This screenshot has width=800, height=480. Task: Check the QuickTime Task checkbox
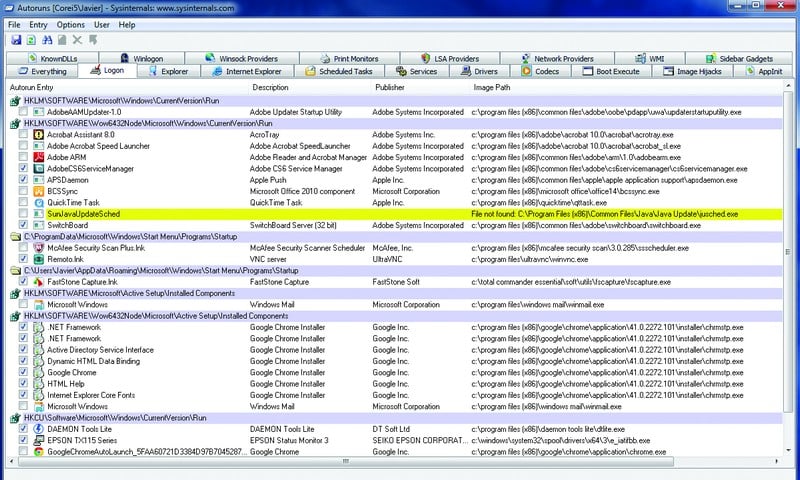(23, 203)
